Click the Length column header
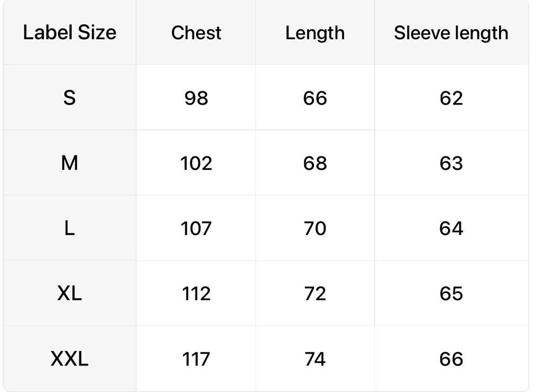 click(315, 33)
